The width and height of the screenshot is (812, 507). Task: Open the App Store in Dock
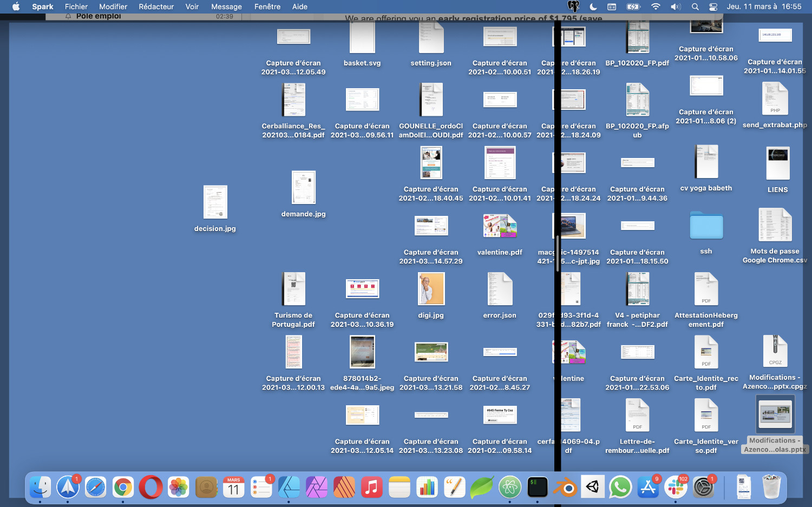pyautogui.click(x=648, y=488)
